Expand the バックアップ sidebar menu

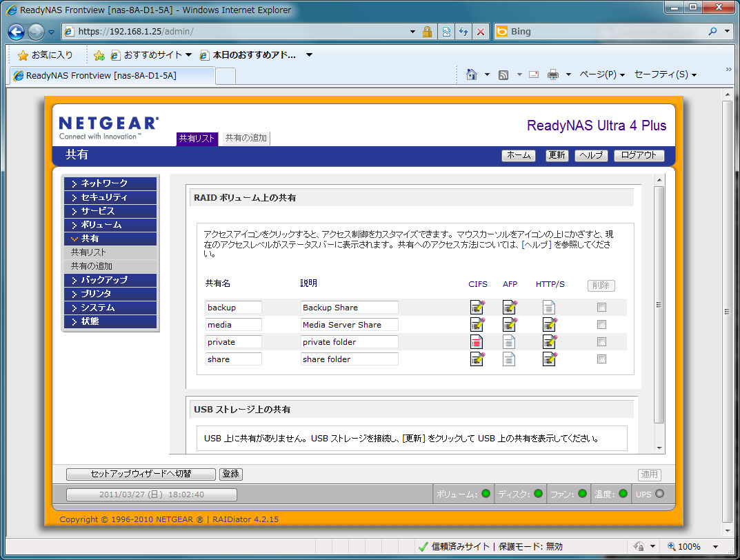point(110,280)
